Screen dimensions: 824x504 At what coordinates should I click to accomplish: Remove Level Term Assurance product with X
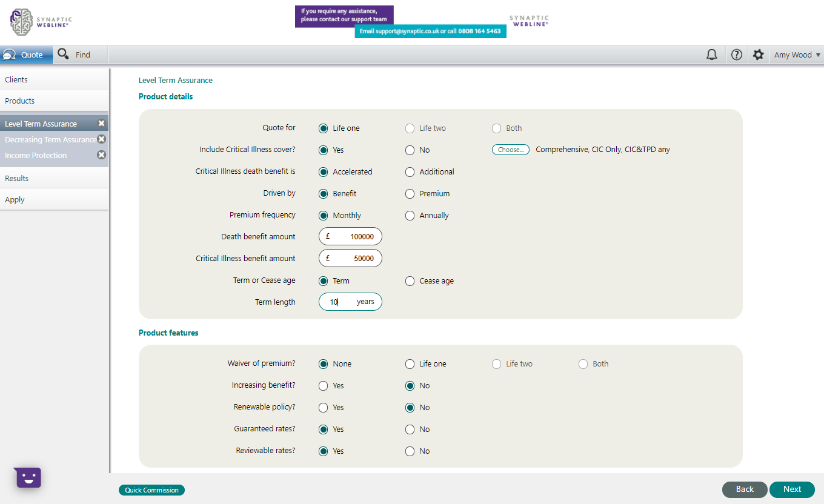click(x=102, y=124)
